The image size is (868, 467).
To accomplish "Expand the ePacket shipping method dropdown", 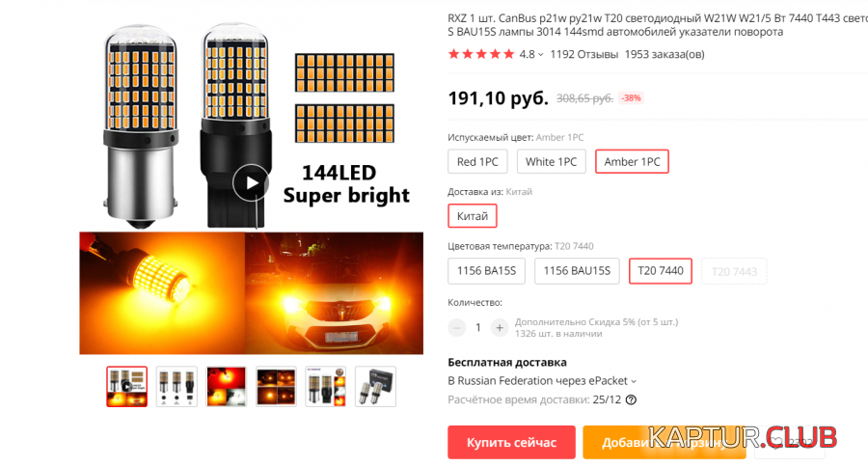I will 634,382.
